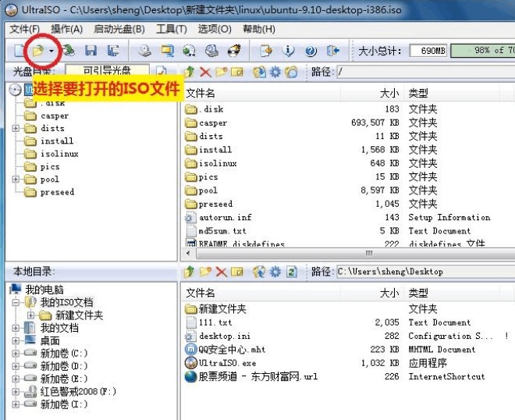Click the 98% capacity progress bar
The height and width of the screenshot is (420, 515).
tap(483, 51)
